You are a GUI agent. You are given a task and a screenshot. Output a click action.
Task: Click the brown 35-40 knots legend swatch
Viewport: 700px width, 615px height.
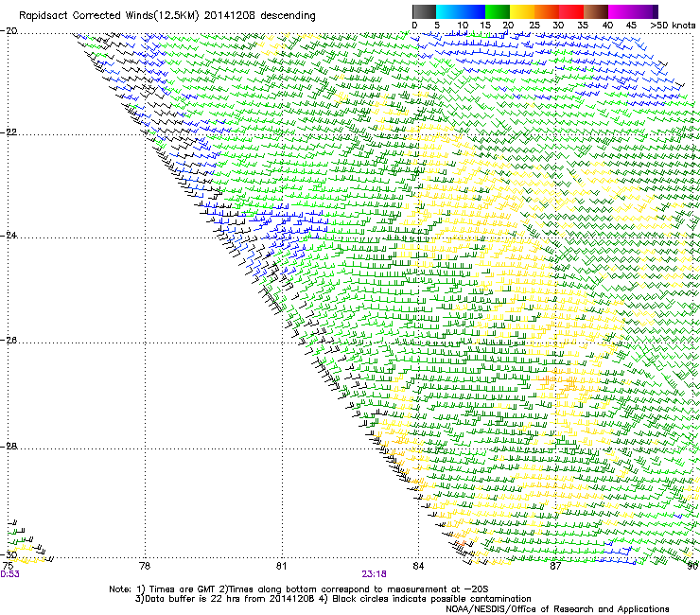coord(596,11)
